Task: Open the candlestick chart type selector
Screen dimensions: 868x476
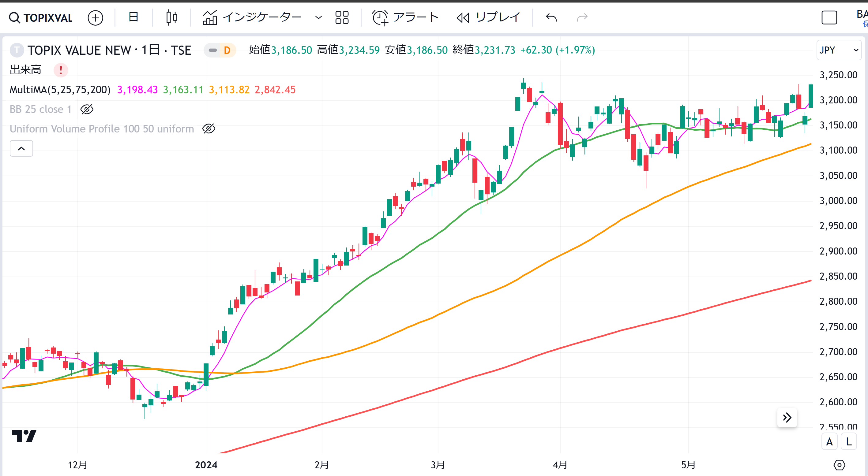Action: tap(172, 17)
